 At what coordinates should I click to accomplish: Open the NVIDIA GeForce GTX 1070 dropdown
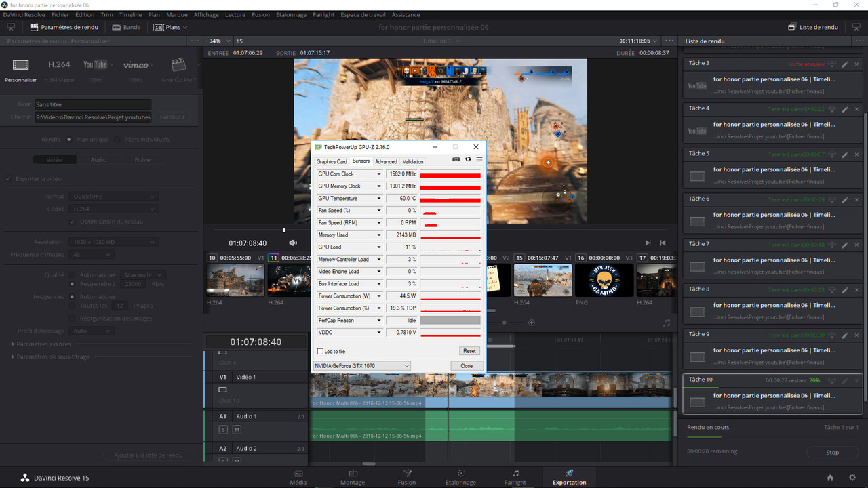click(x=361, y=366)
